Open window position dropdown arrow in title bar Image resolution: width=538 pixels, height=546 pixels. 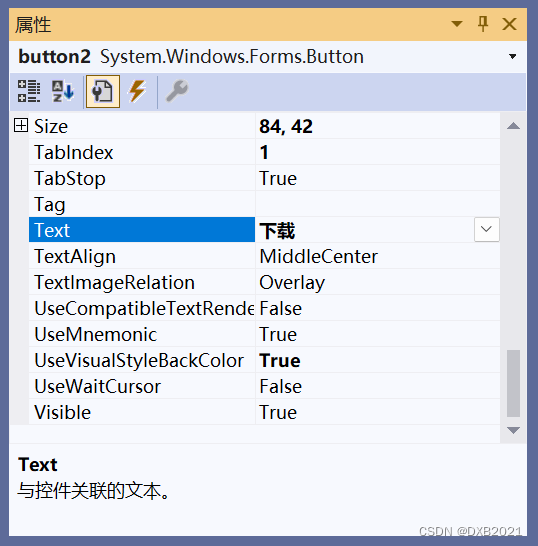click(x=457, y=24)
